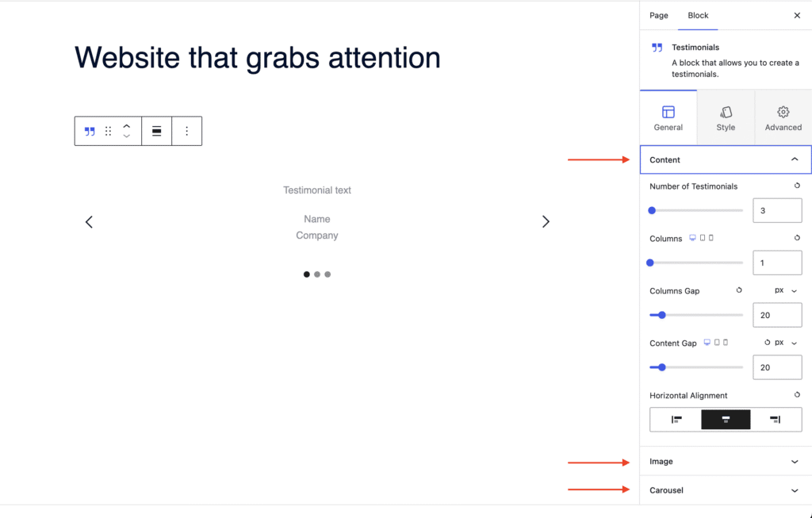
Task: Open the three-dot block options menu
Action: 187,131
